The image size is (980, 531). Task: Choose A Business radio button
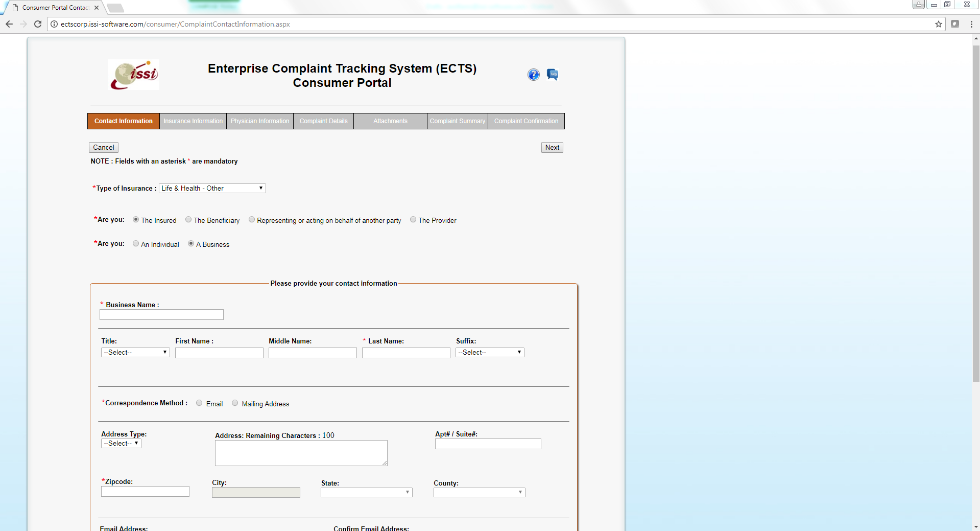pos(191,244)
